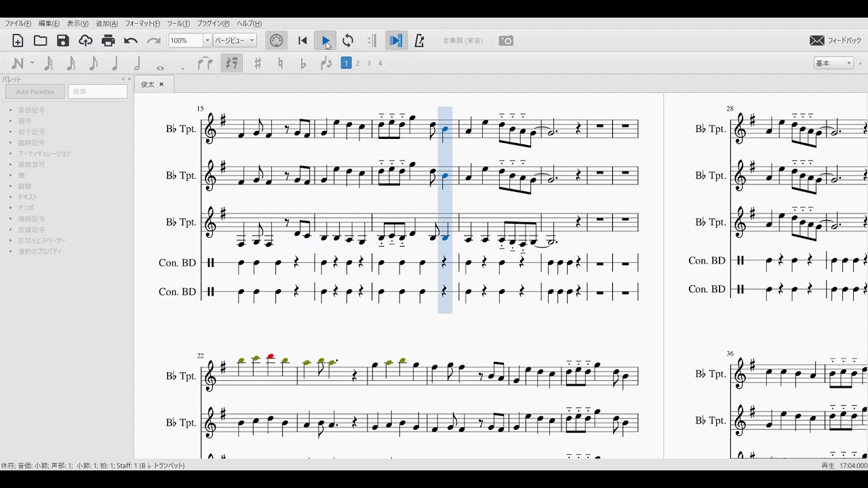Image resolution: width=868 pixels, height=488 pixels.
Task: Switch to the 俊太 score tab
Action: 148,85
